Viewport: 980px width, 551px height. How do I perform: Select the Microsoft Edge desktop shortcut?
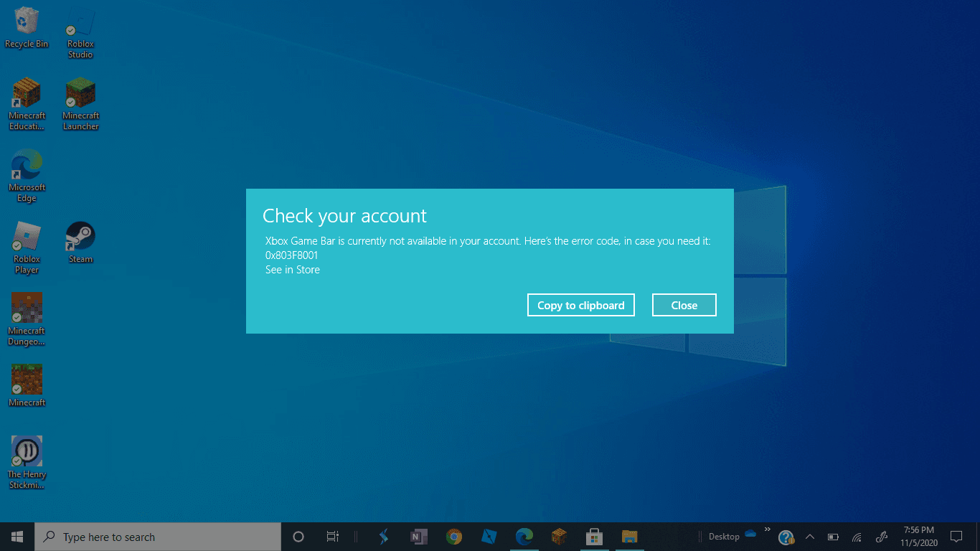(27, 176)
